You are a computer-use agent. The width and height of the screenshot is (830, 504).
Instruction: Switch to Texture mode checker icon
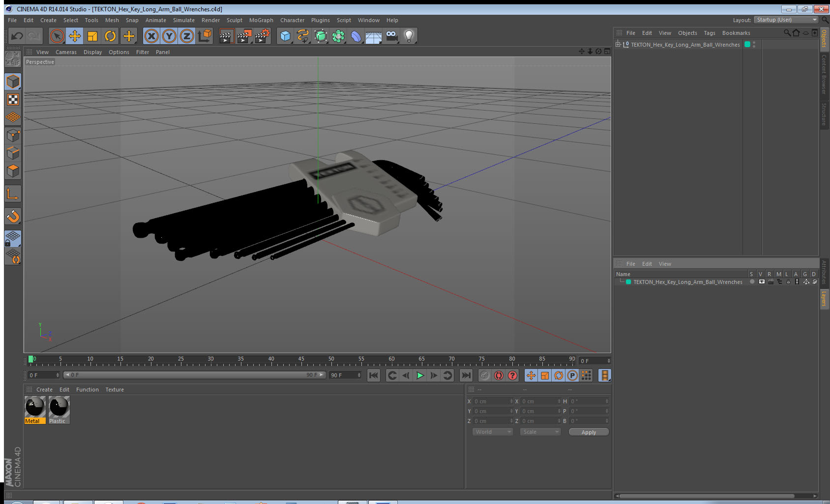pos(13,100)
